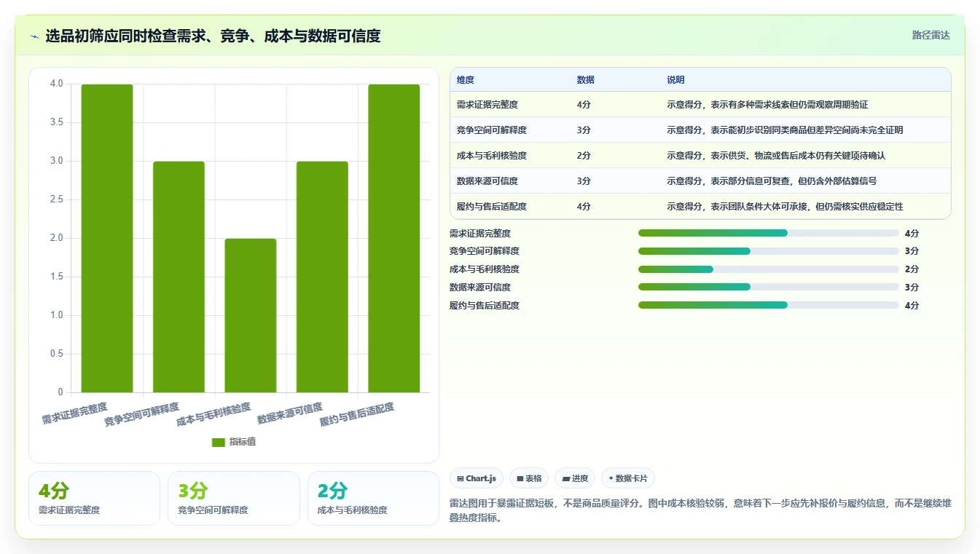The height and width of the screenshot is (554, 980).
Task: Click the 履约与售后适配度 bar in the chart
Action: click(x=393, y=238)
